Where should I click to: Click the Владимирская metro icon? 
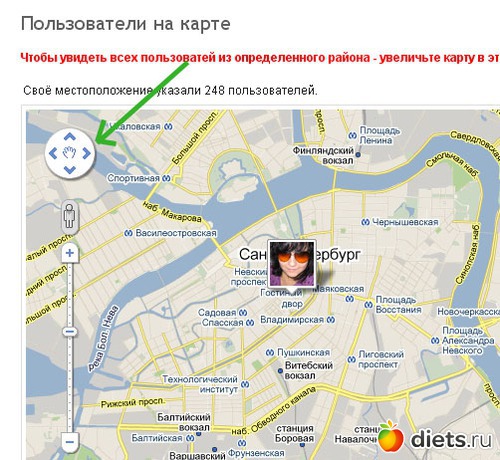pyautogui.click(x=330, y=320)
